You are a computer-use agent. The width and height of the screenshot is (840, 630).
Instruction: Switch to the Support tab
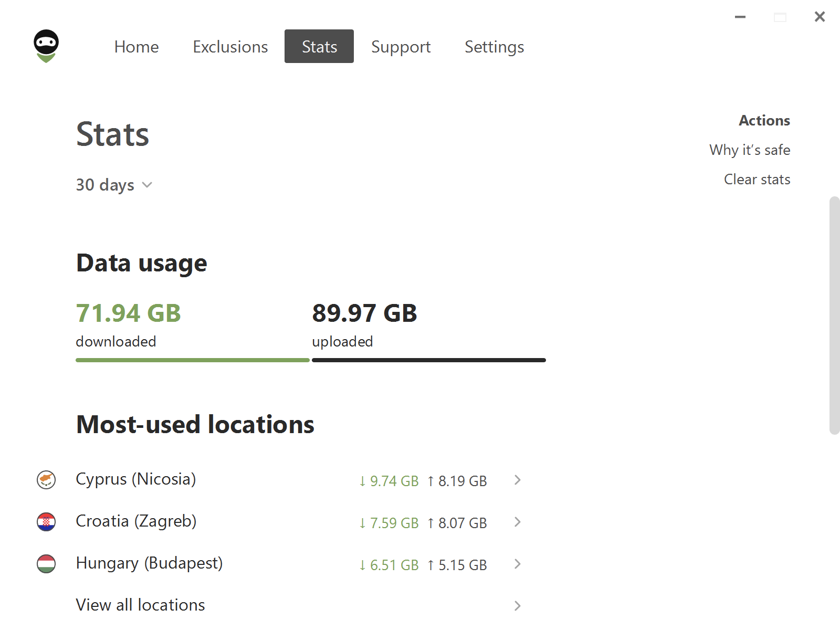401,47
